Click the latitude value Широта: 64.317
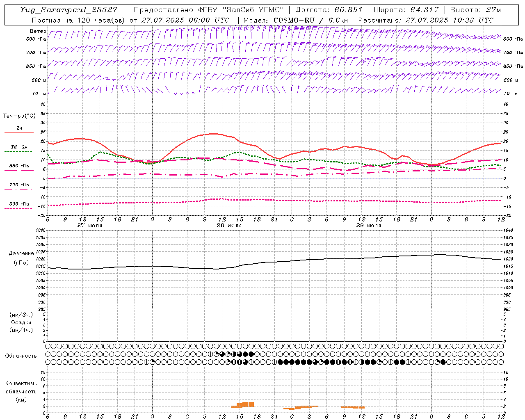Image resolution: width=525 pixels, height=420 pixels. (406, 10)
